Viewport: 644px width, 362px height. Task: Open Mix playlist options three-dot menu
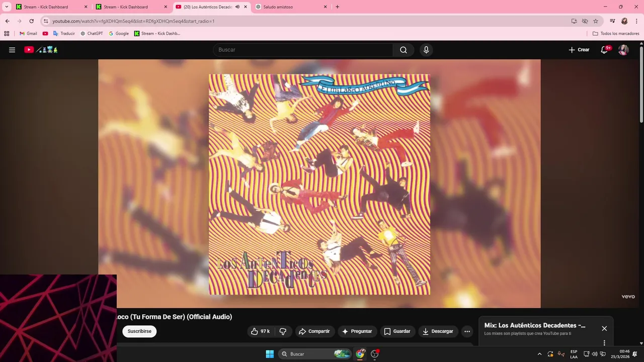[604, 343]
